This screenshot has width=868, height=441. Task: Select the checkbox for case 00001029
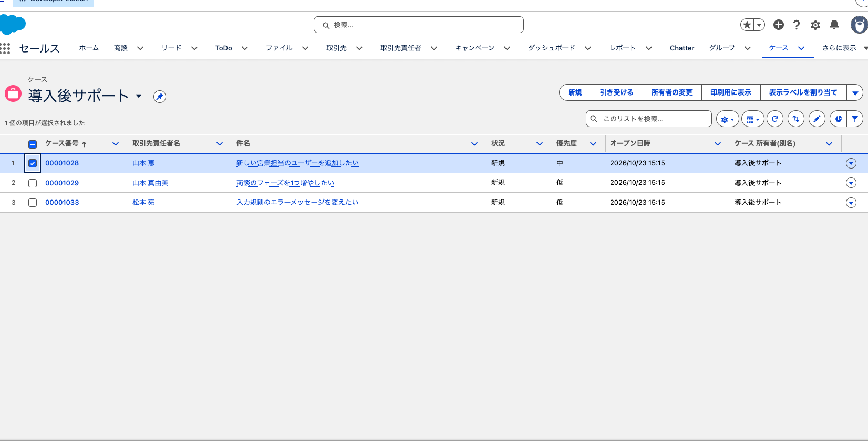click(33, 183)
